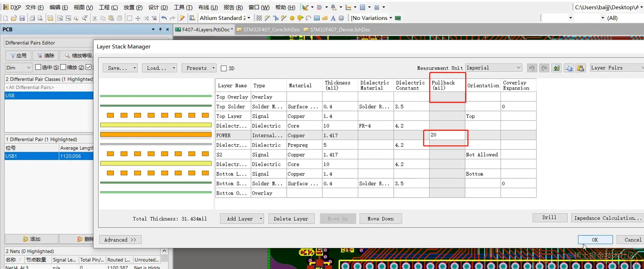The width and height of the screenshot is (644, 269).
Task: Click the Move Down button
Action: (381, 219)
